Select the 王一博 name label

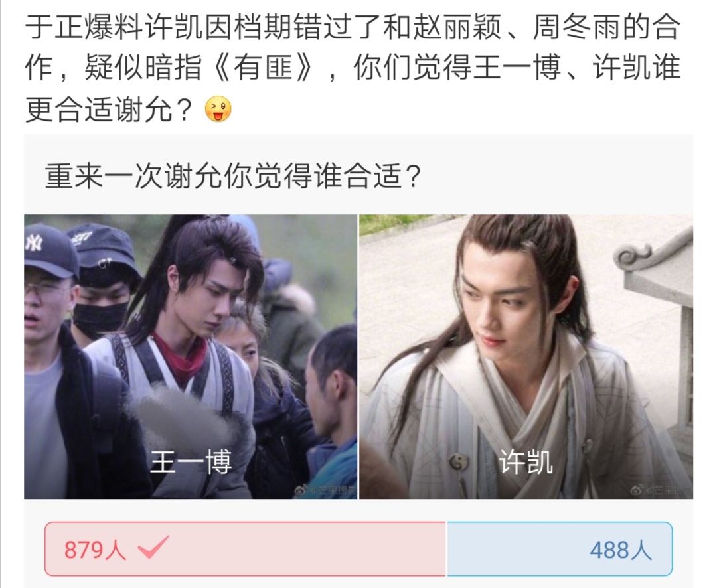pos(191,462)
